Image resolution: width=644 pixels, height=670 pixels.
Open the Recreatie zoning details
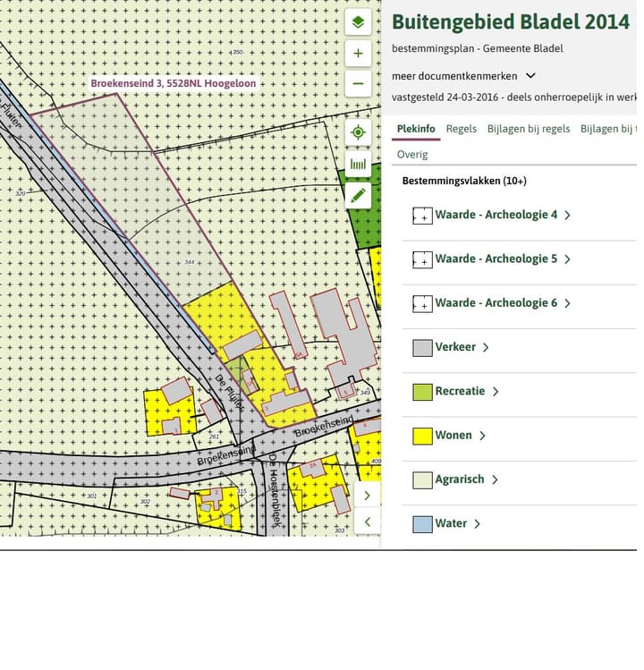pyautogui.click(x=460, y=391)
